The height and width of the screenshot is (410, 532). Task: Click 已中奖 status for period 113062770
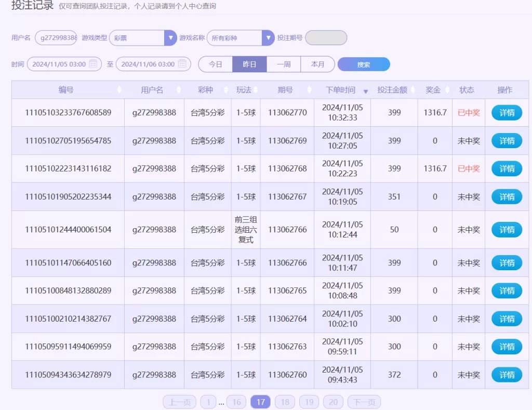tap(469, 113)
